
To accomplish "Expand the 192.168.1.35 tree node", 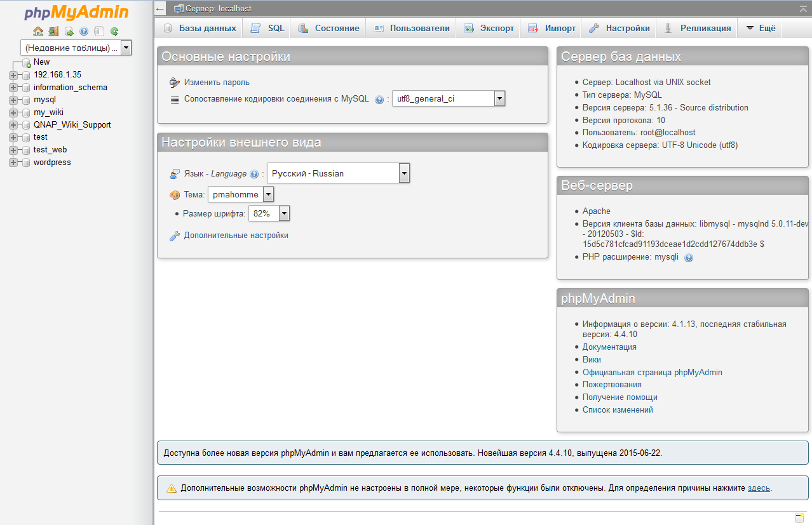I will point(13,75).
